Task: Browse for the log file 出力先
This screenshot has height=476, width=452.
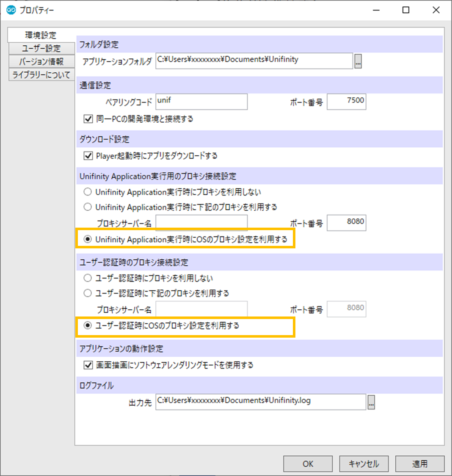Action: [x=371, y=402]
